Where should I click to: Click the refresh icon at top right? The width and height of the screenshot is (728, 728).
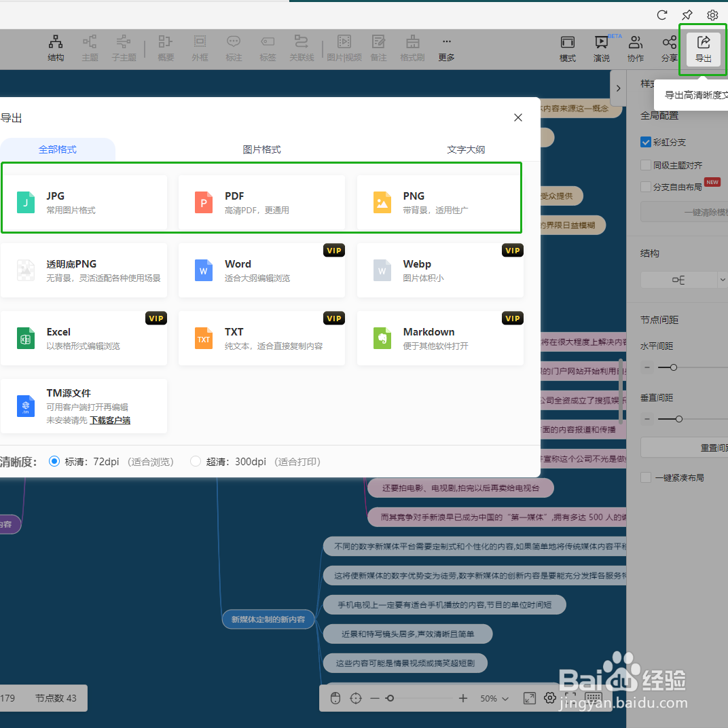662,15
